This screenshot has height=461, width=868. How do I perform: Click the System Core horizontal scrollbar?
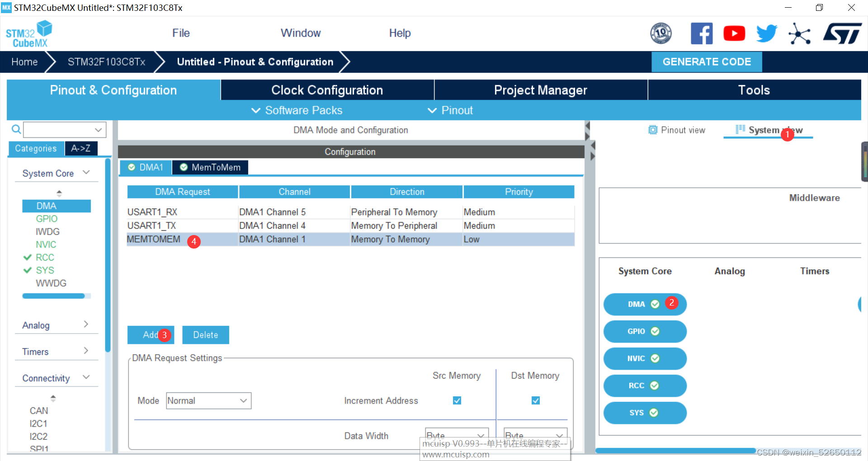tap(53, 296)
